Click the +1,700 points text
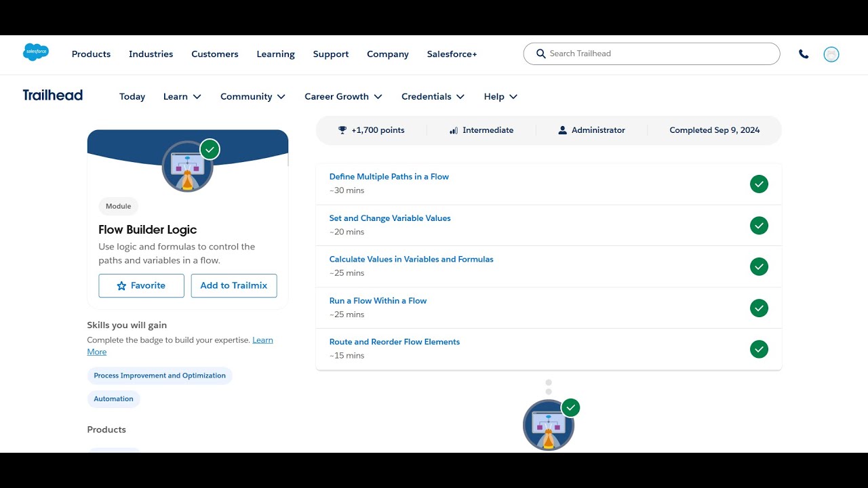The width and height of the screenshot is (868, 488). pyautogui.click(x=378, y=130)
